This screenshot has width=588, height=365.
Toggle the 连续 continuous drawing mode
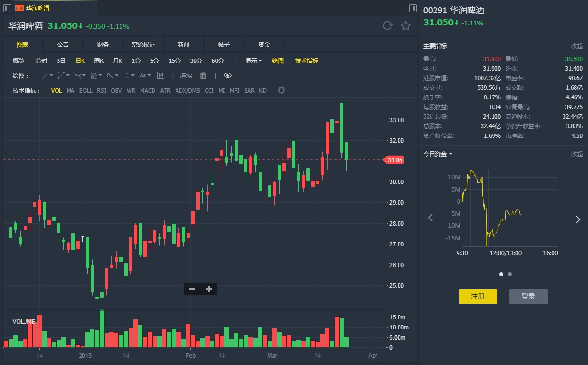(x=186, y=75)
